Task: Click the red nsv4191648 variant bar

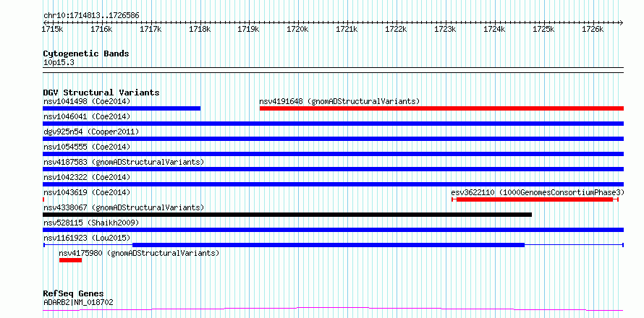Action: (441, 108)
